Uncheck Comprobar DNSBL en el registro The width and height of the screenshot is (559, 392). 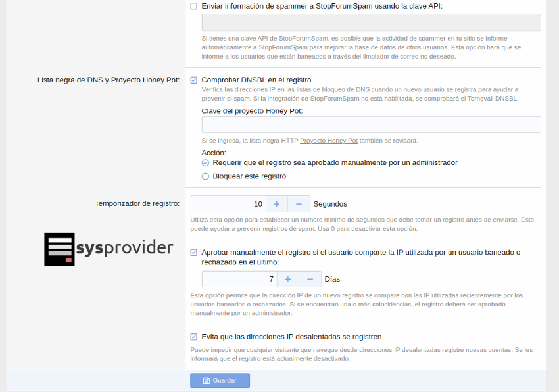[x=193, y=80]
